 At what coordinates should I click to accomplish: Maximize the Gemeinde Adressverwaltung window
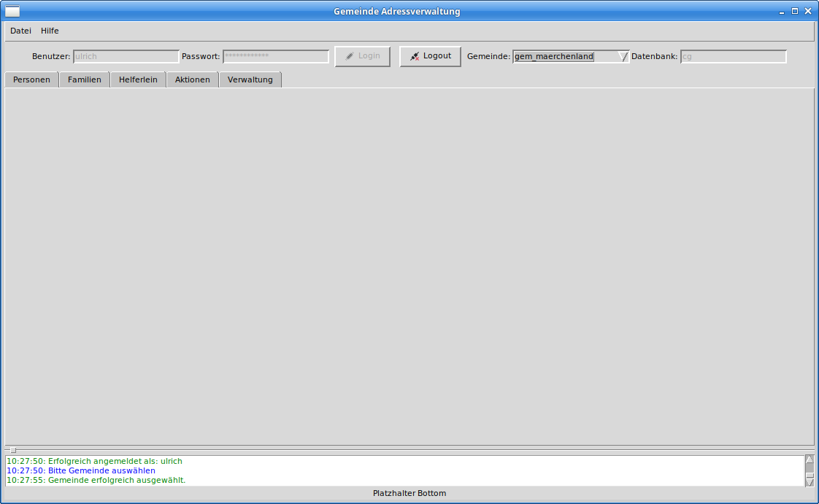(795, 12)
